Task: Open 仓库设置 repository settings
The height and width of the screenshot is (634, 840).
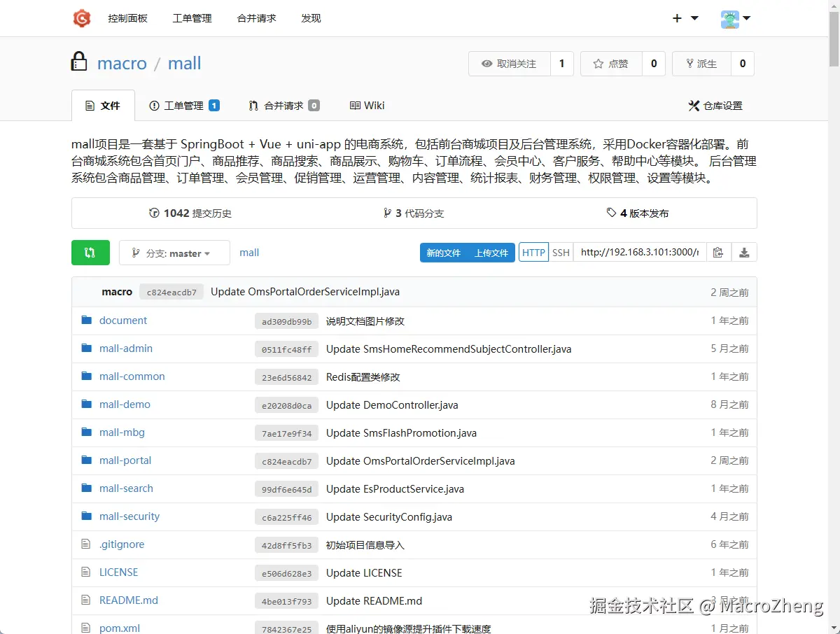Action: click(715, 106)
